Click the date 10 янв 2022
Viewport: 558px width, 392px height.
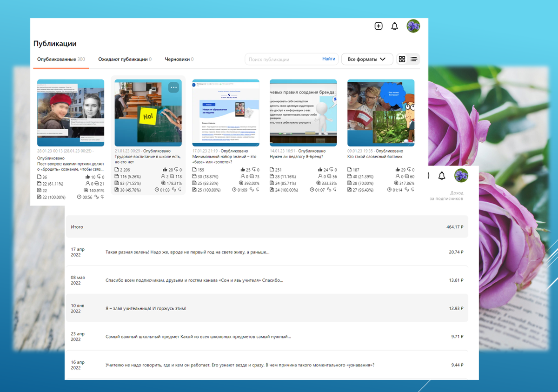(x=78, y=308)
